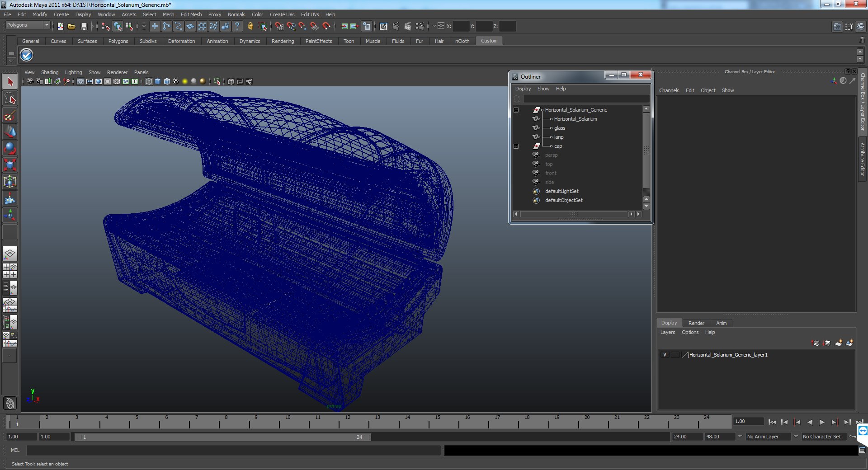Open a scene with folder icon
Image resolution: width=868 pixels, height=470 pixels.
click(x=71, y=26)
